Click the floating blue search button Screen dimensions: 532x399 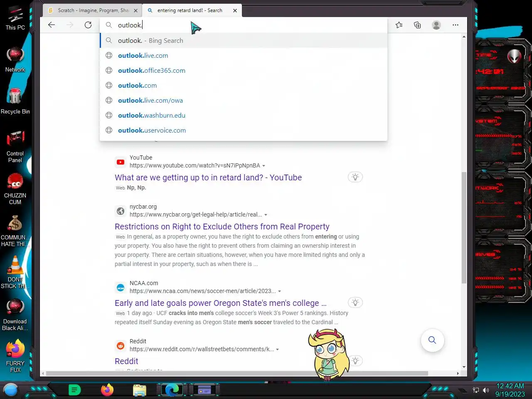pyautogui.click(x=432, y=340)
